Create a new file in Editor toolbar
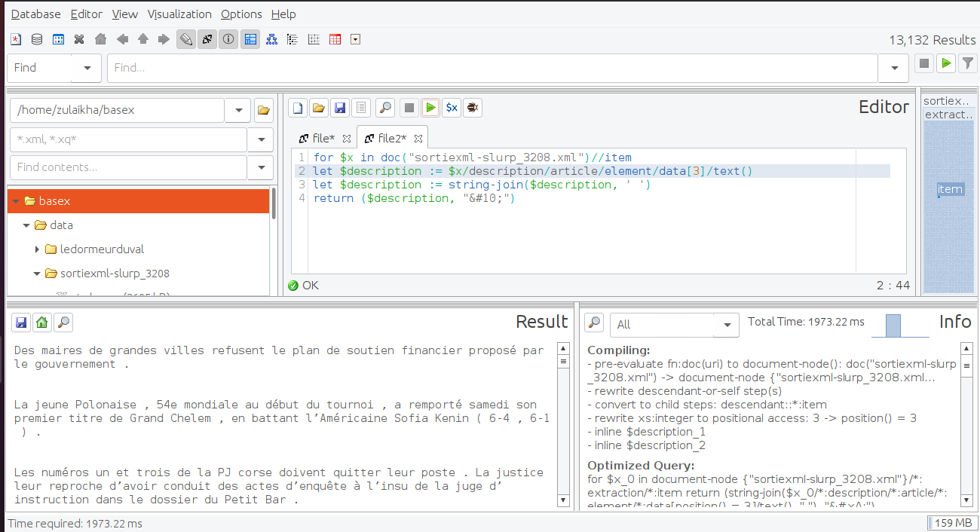Image resolution: width=980 pixels, height=532 pixels. click(x=299, y=108)
